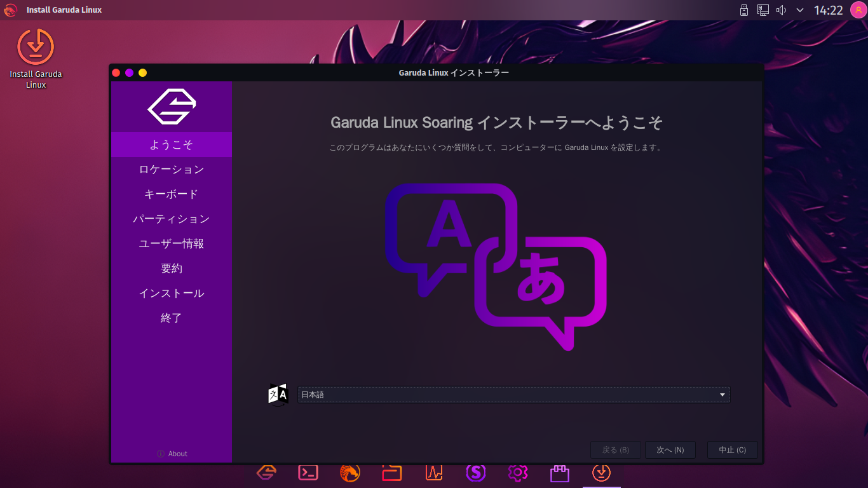The width and height of the screenshot is (868, 488).
Task: Click the "Install Garuda Linux" panel window title
Action: [x=64, y=10]
